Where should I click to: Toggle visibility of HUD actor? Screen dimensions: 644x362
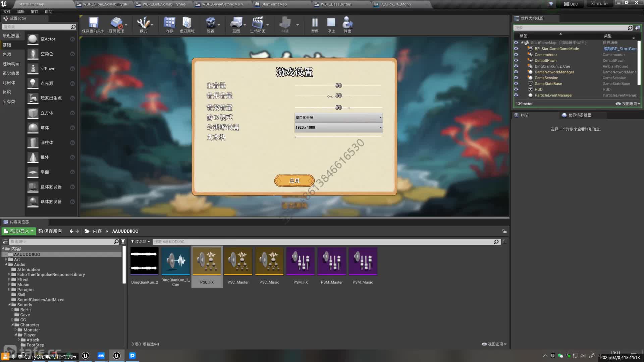tap(516, 89)
